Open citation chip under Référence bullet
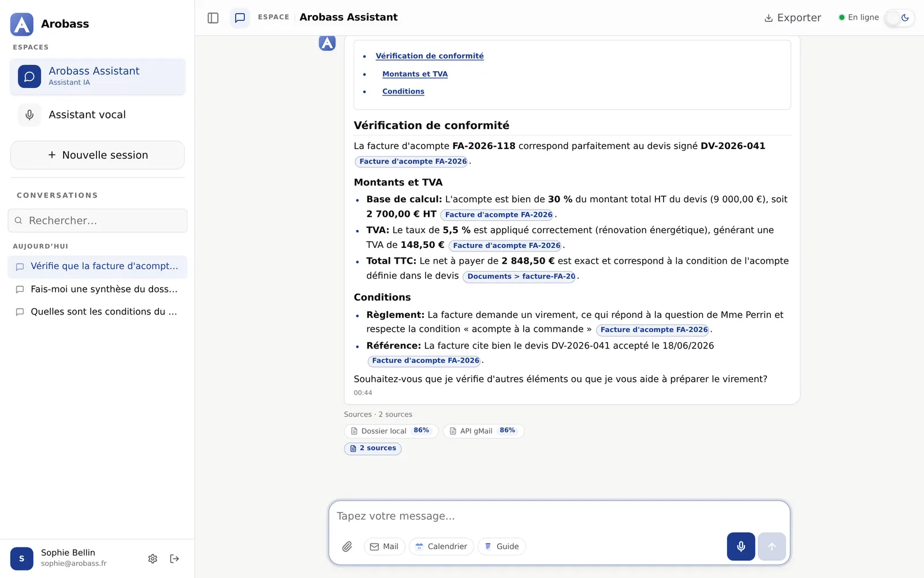The image size is (924, 578). point(425,361)
